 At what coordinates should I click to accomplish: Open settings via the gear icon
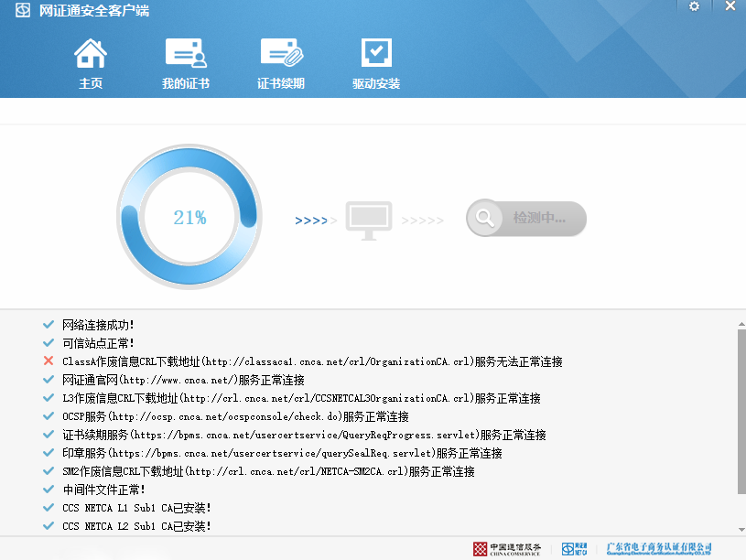click(x=694, y=6)
